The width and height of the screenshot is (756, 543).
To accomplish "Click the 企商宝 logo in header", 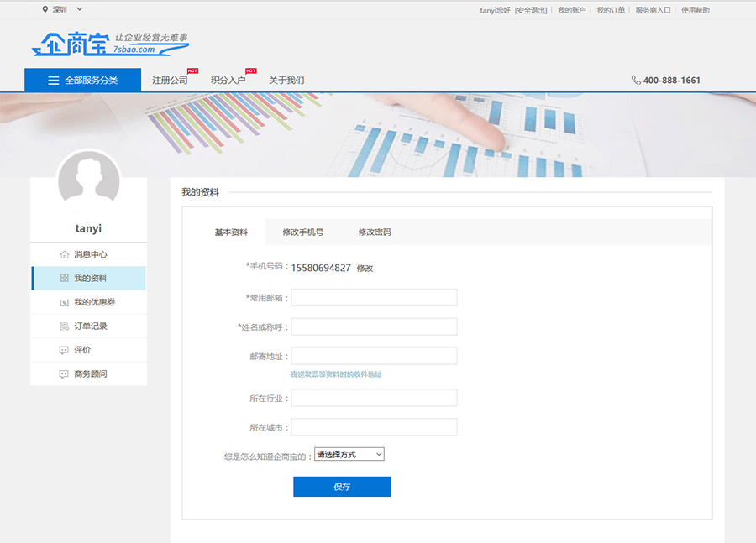I will click(109, 44).
